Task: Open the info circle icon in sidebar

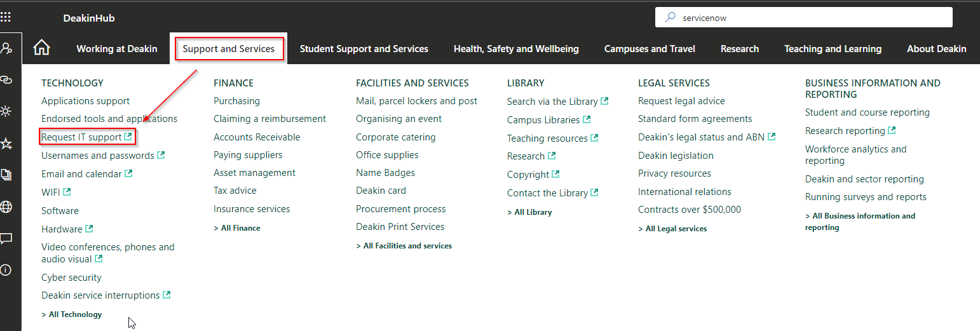Action: click(6, 270)
